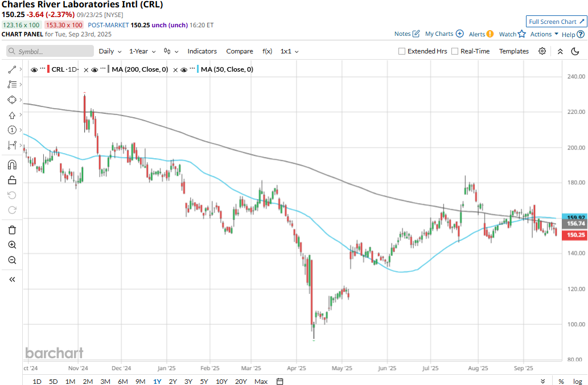Delete drawings with the trash icon
This screenshot has width=588, height=385.
12,230
